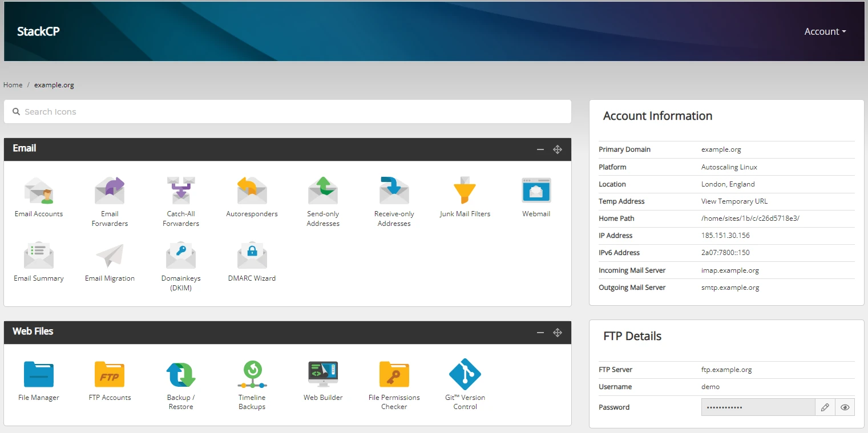This screenshot has height=433, width=868.
Task: Collapse the Email panel
Action: (x=540, y=149)
